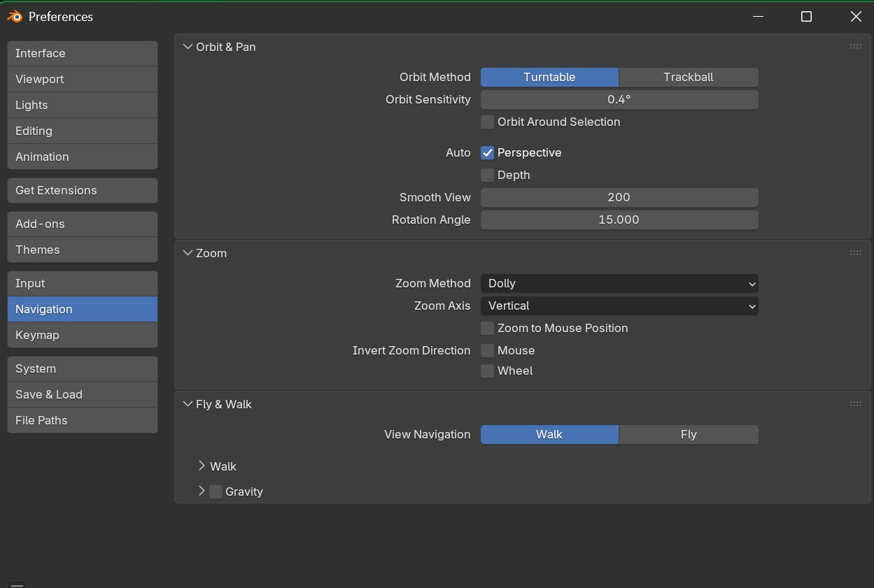This screenshot has height=588, width=874.
Task: Collapse the Fly & Walk panel
Action: coord(188,404)
